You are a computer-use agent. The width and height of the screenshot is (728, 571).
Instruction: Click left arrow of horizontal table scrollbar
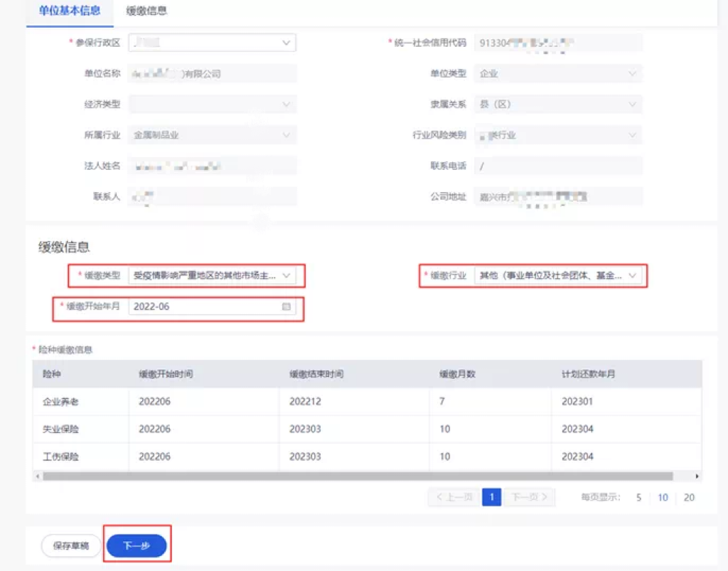point(37,476)
